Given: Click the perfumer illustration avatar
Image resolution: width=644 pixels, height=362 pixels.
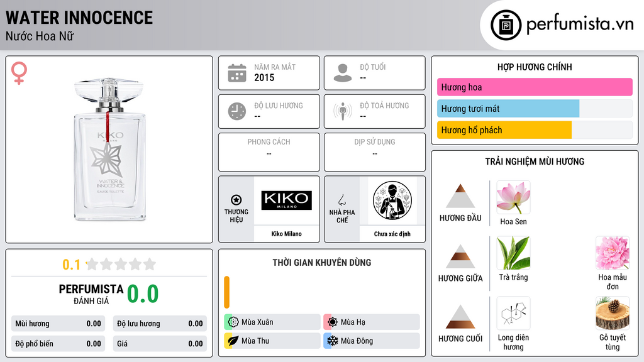Looking at the screenshot, I should click(x=392, y=200).
